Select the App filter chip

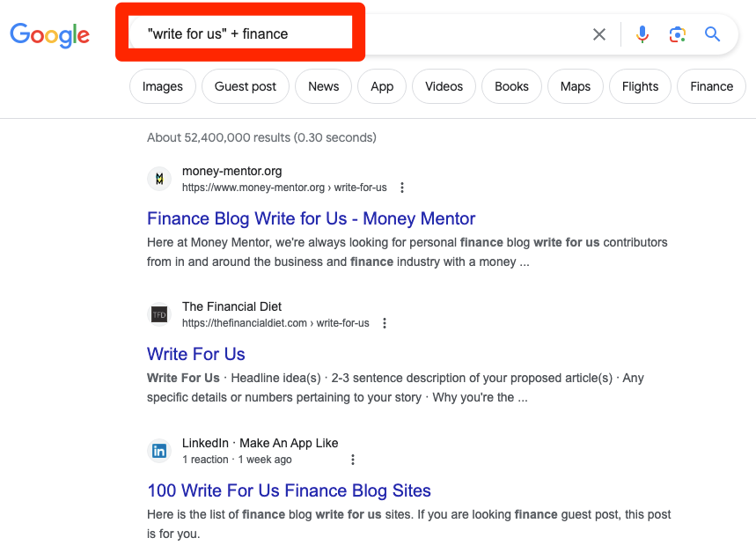pyautogui.click(x=382, y=86)
